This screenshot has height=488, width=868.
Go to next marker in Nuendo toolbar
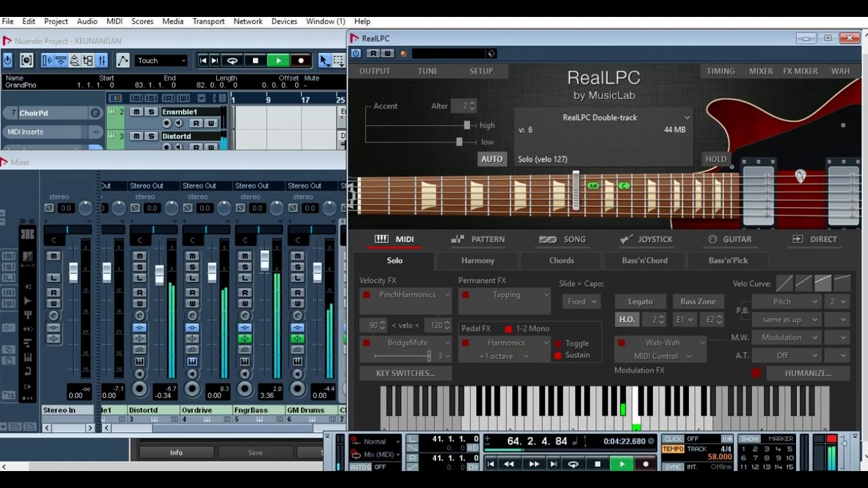click(x=215, y=61)
